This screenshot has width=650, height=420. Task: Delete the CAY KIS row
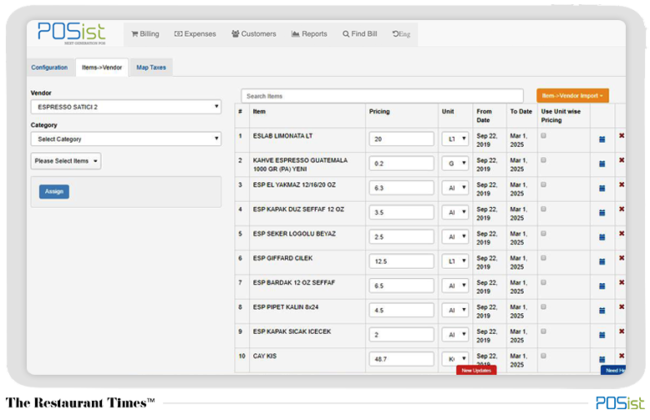[x=621, y=356]
